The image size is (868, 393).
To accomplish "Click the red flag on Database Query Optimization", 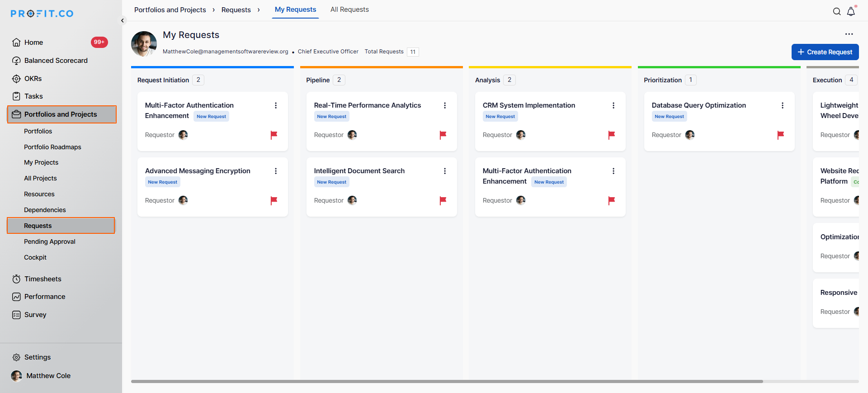I will (x=781, y=135).
